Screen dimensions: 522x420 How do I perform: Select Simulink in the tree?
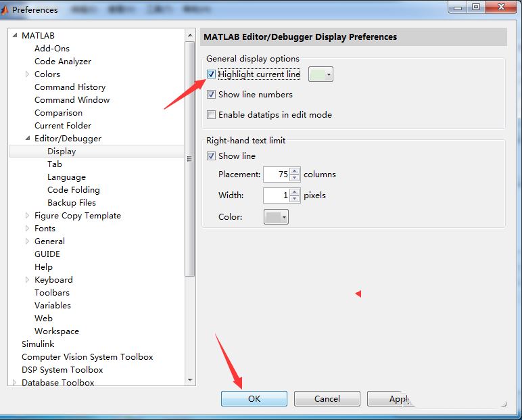[x=38, y=344]
